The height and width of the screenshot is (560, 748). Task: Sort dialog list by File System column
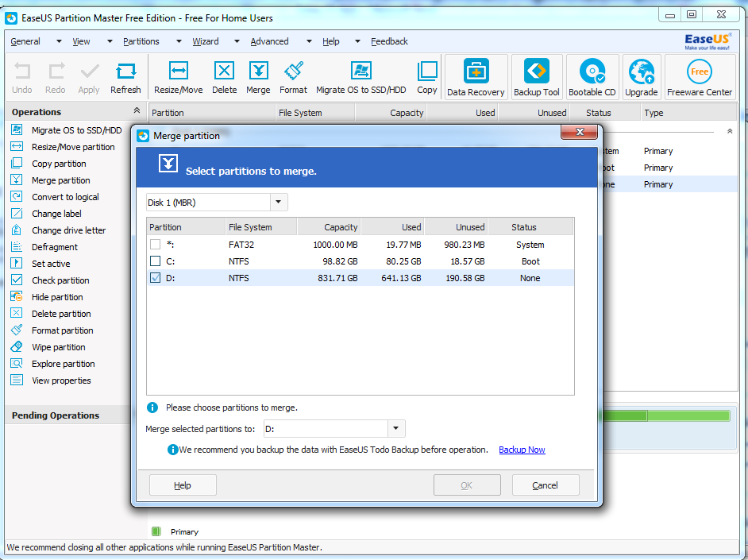tap(261, 227)
